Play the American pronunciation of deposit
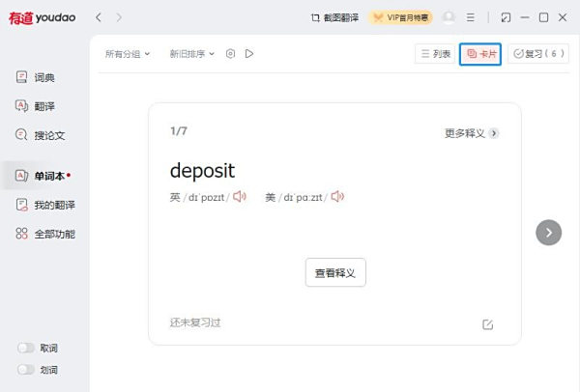580x392 pixels. coord(337,197)
